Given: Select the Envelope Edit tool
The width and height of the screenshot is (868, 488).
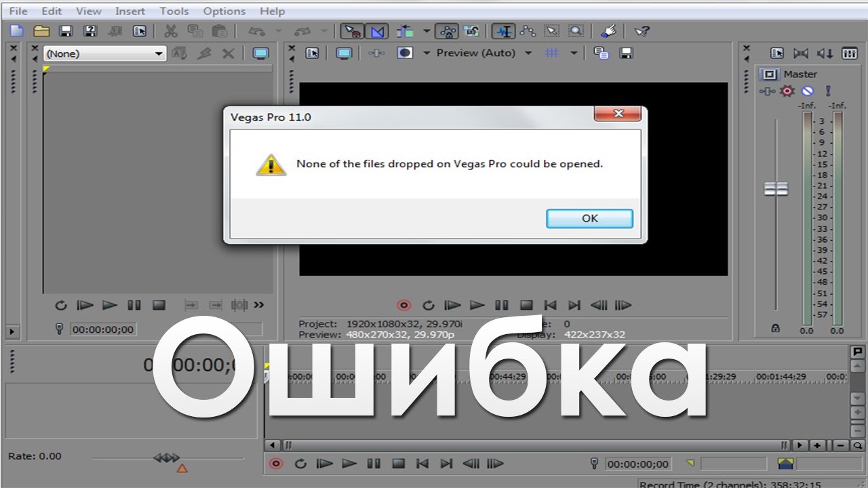Looking at the screenshot, I should tap(528, 30).
